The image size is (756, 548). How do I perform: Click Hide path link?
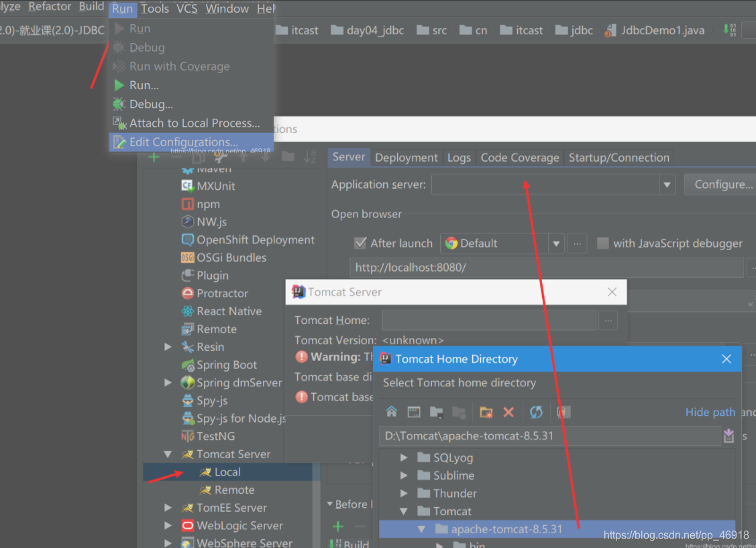(710, 412)
